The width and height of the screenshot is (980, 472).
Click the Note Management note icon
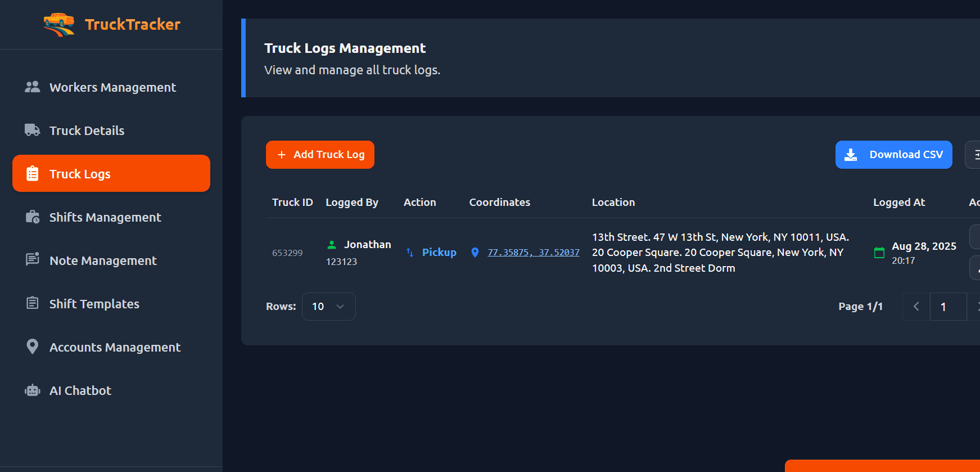(33, 259)
